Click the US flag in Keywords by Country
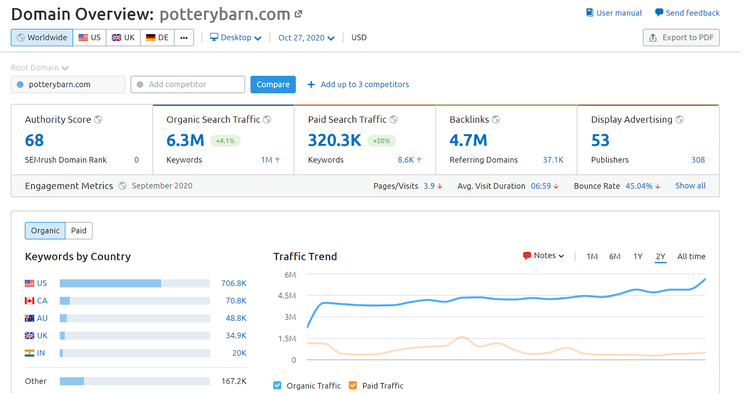This screenshot has width=750, height=393. [29, 283]
